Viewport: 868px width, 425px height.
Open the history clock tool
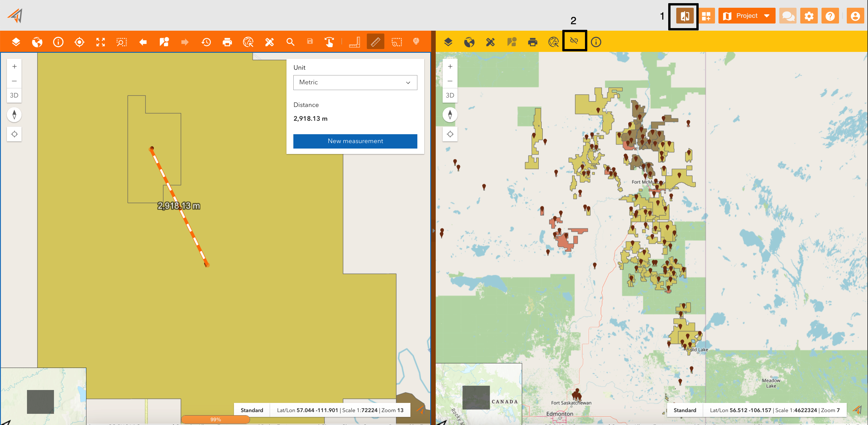click(x=206, y=42)
